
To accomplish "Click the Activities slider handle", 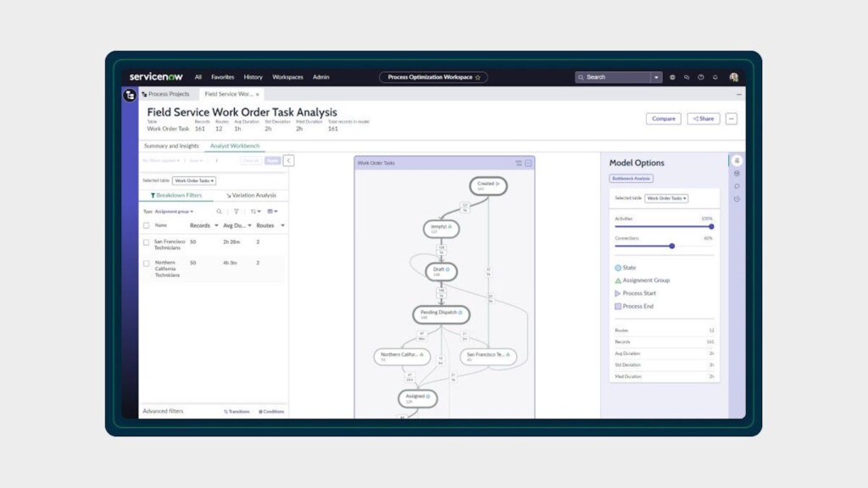I will point(711,226).
